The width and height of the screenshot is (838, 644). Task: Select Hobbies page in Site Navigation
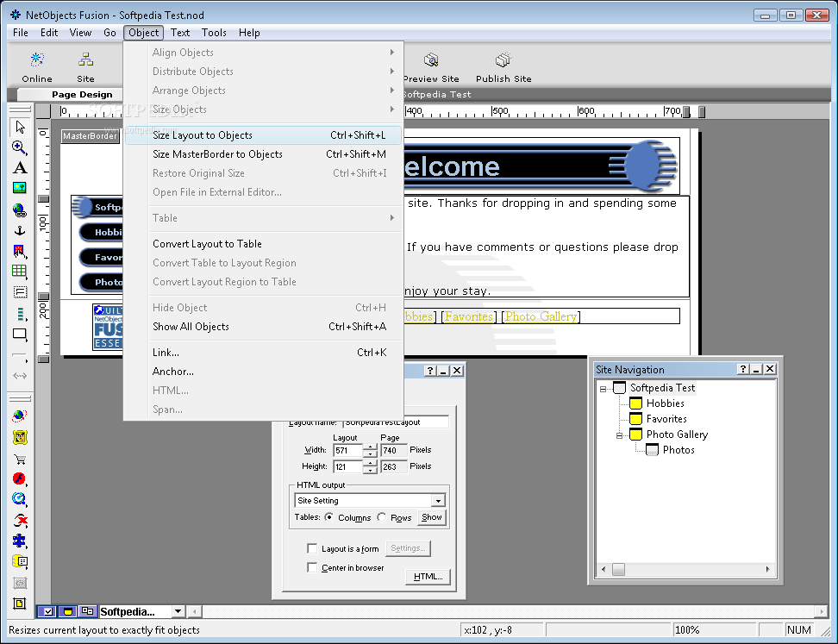(x=665, y=403)
